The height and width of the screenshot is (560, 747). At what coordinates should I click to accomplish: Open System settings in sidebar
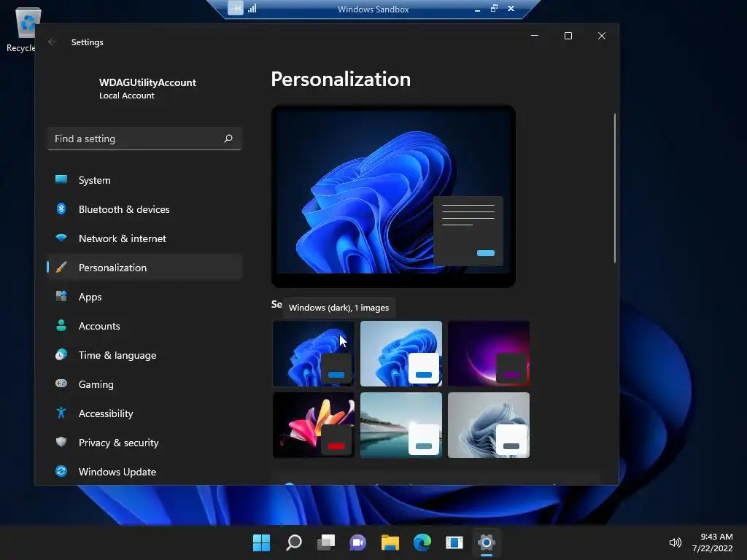coord(144,180)
